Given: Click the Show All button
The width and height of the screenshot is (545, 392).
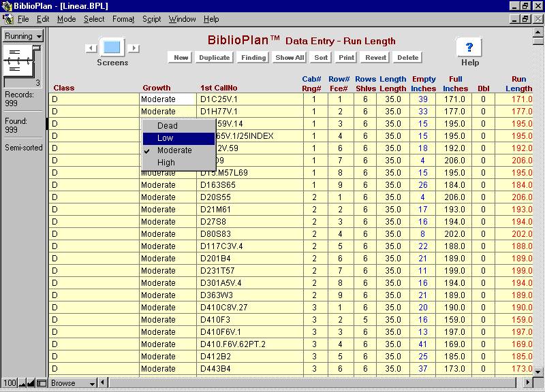Looking at the screenshot, I should tap(290, 58).
